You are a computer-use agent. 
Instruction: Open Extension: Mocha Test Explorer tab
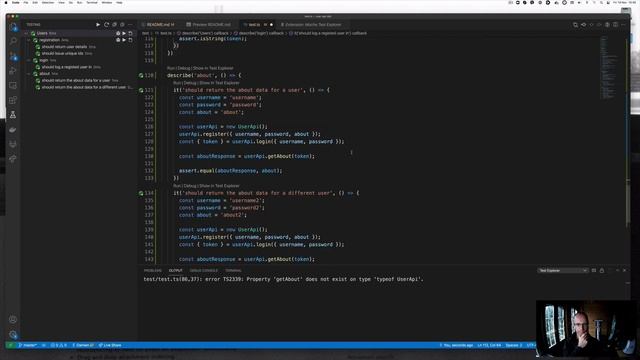pos(313,24)
